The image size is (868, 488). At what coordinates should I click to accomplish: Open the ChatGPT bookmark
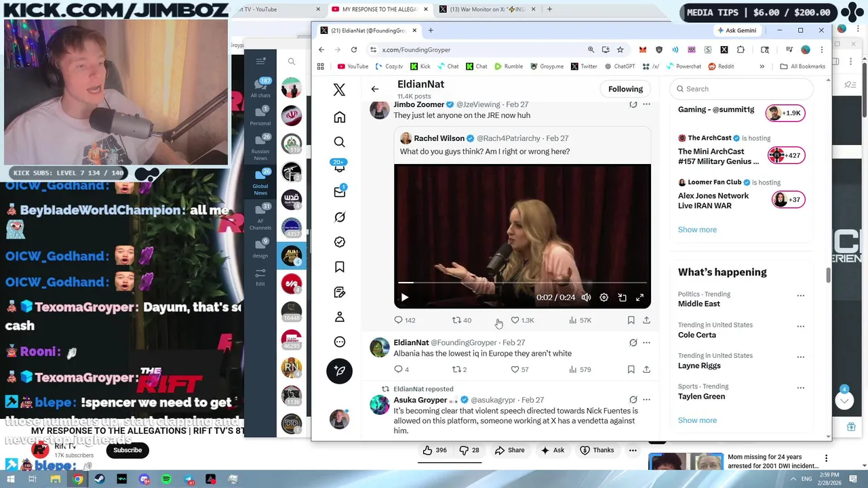coord(620,66)
